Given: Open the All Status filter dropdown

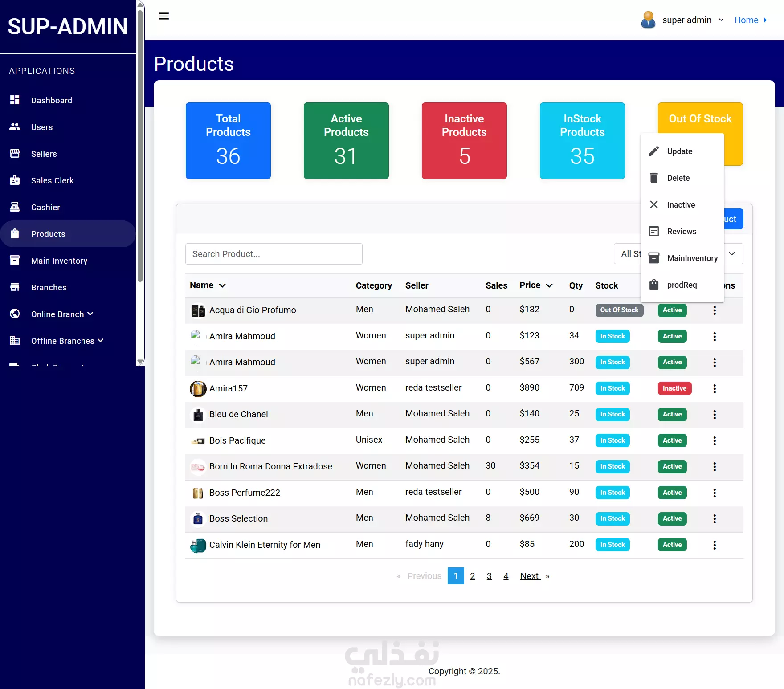Looking at the screenshot, I should (678, 254).
